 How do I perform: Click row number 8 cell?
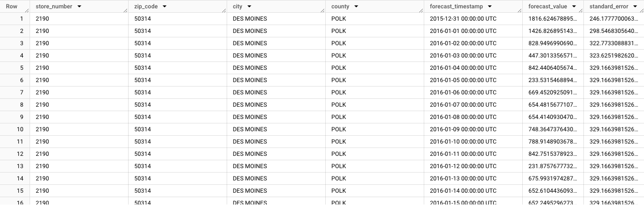(21, 105)
